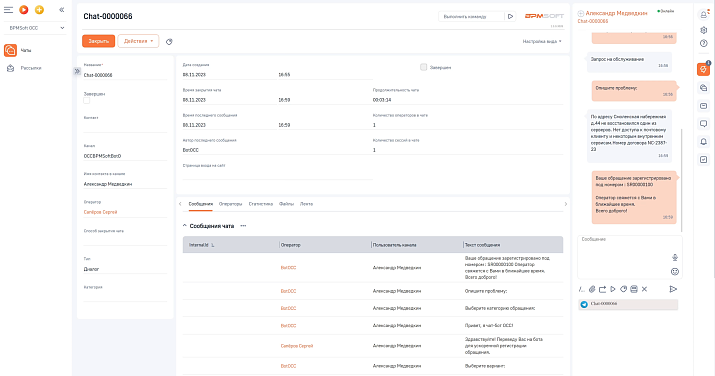Click the card icon in the chat toolbar
The image size is (715, 376).
coord(634,289)
